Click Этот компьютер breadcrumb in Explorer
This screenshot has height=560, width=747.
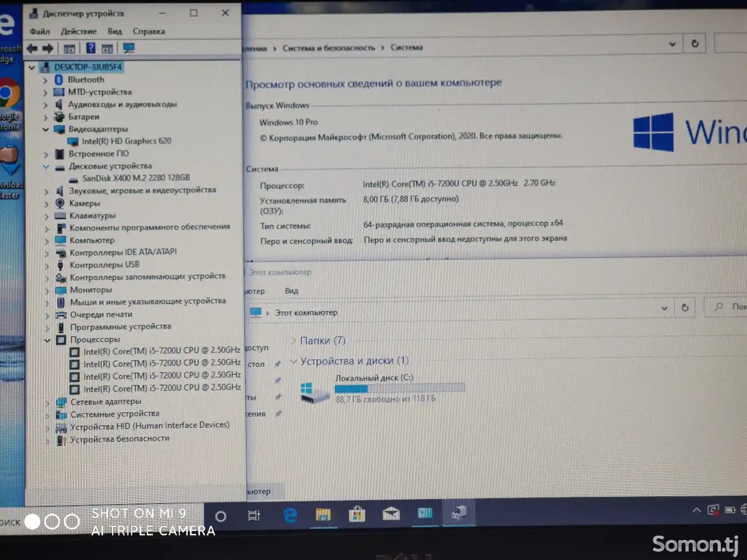click(x=306, y=313)
